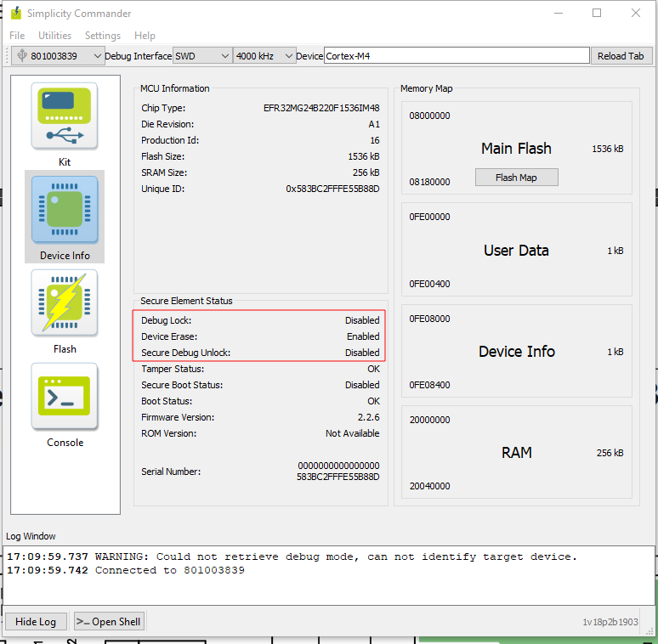Image resolution: width=658 pixels, height=644 pixels.
Task: Minimize the Simplicity Commander window
Action: pos(559,13)
